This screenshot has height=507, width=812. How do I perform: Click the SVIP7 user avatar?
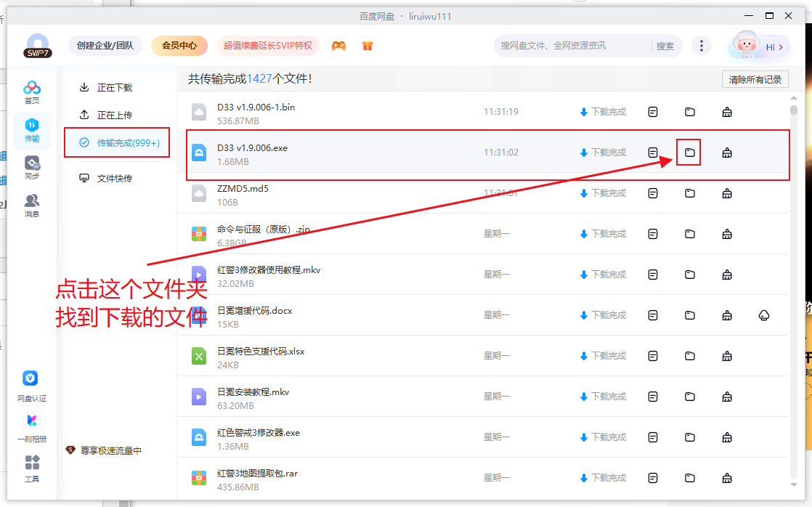tap(37, 45)
